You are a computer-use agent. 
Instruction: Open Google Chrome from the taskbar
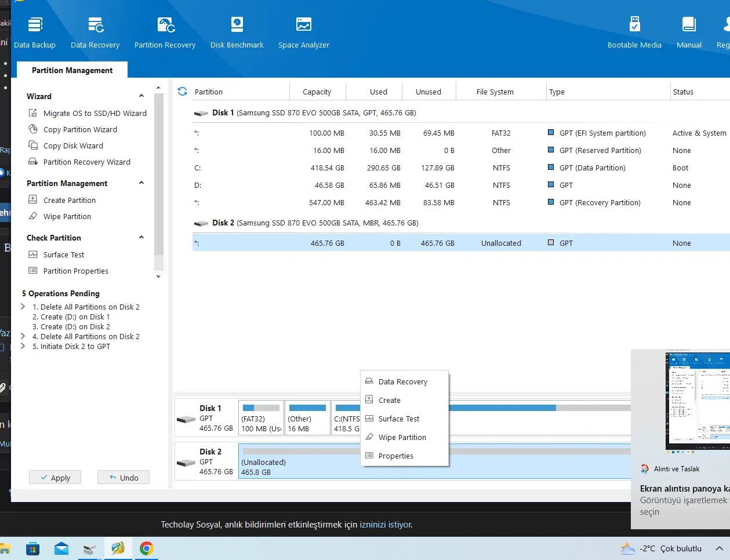[147, 548]
